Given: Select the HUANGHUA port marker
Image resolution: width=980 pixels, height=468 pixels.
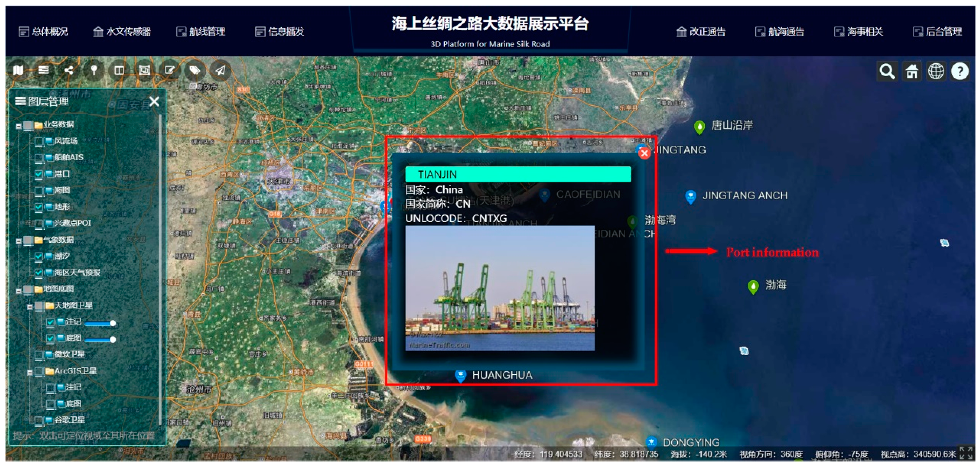Looking at the screenshot, I should (461, 376).
